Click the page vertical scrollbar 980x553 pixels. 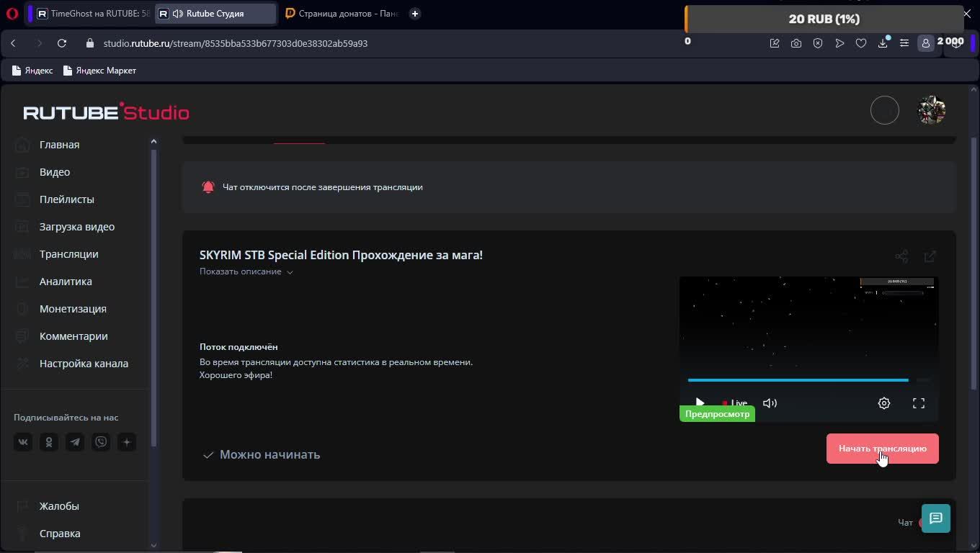pos(975,263)
